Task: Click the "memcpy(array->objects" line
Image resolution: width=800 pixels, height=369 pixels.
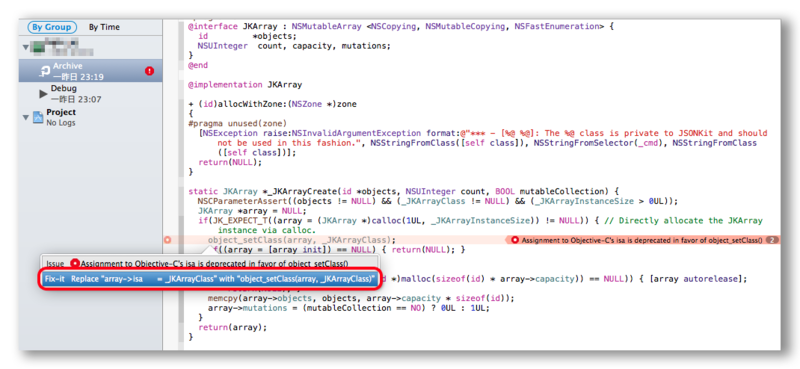Action: pos(361,299)
